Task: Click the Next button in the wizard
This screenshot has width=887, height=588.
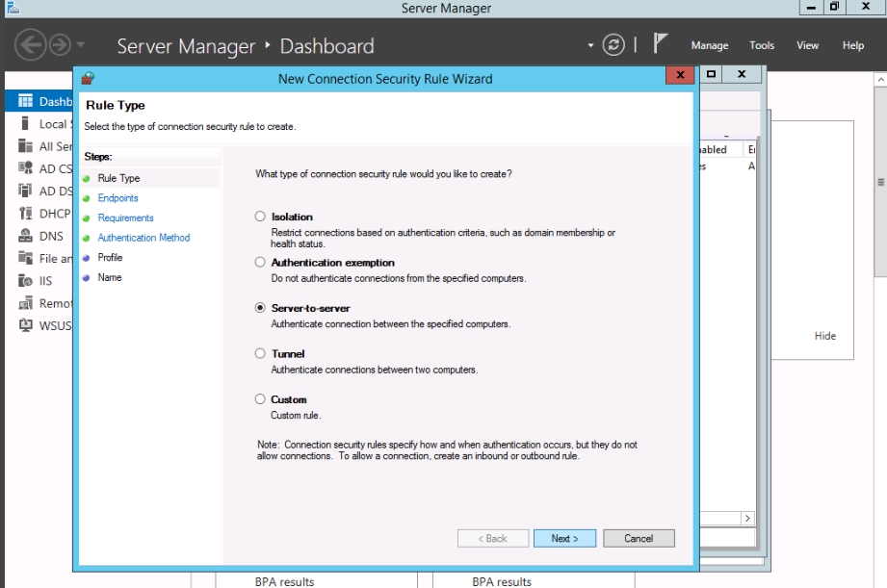Action: click(564, 538)
